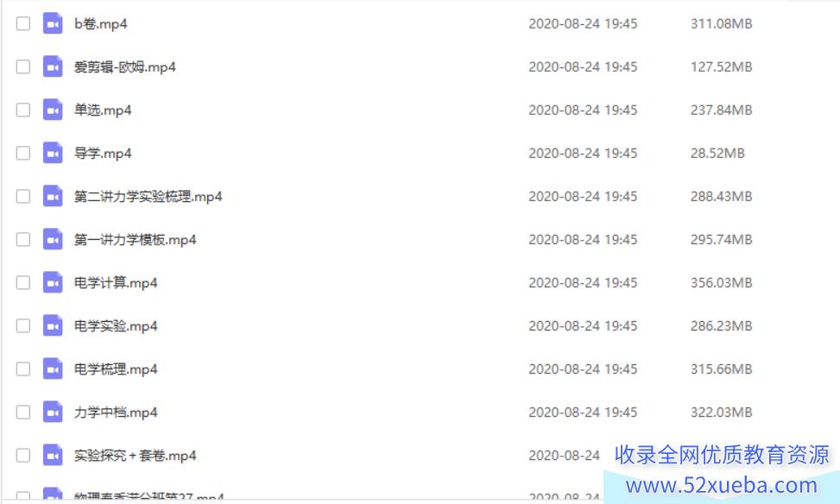
Task: Tick the checkbox for b卷.mp4
Action: [x=23, y=23]
